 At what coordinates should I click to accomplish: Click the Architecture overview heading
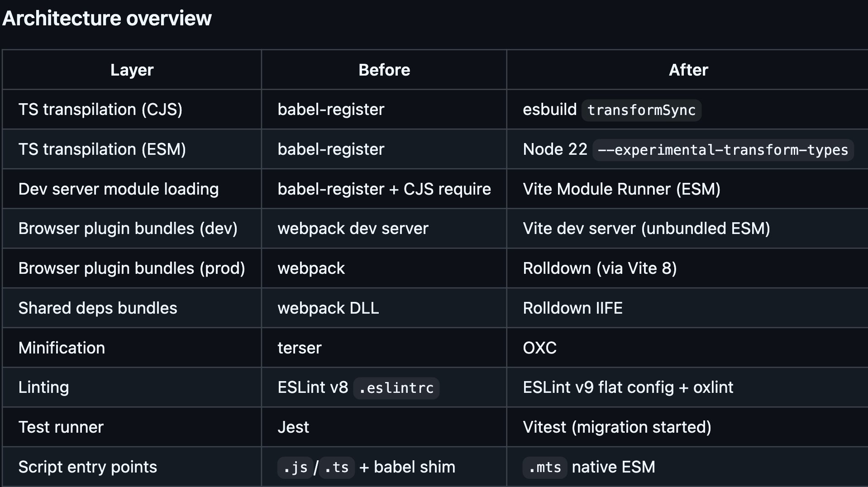[x=107, y=19]
